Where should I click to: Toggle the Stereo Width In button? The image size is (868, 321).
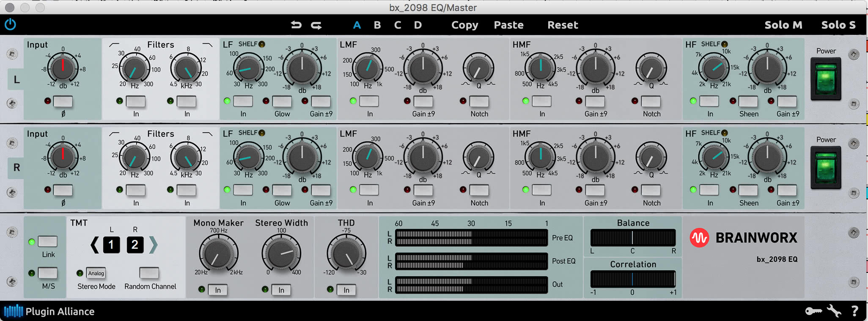tap(281, 290)
